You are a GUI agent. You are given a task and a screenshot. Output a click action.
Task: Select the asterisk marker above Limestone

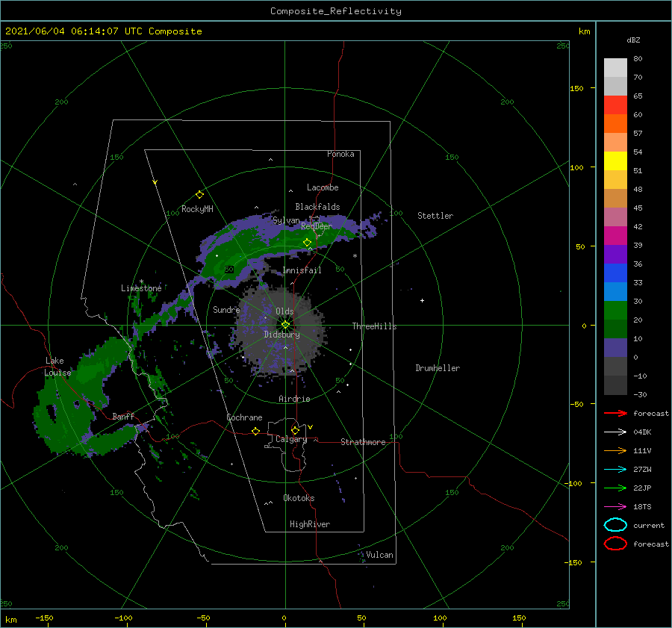click(x=141, y=282)
